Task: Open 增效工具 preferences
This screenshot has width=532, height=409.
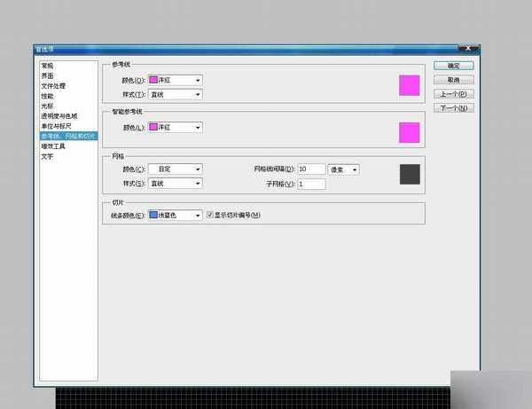Action: tap(53, 146)
